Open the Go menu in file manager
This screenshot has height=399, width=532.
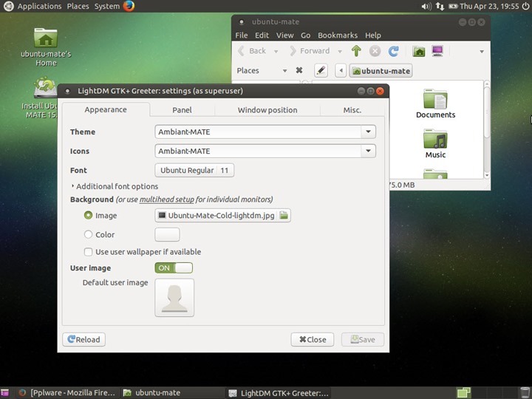point(305,35)
